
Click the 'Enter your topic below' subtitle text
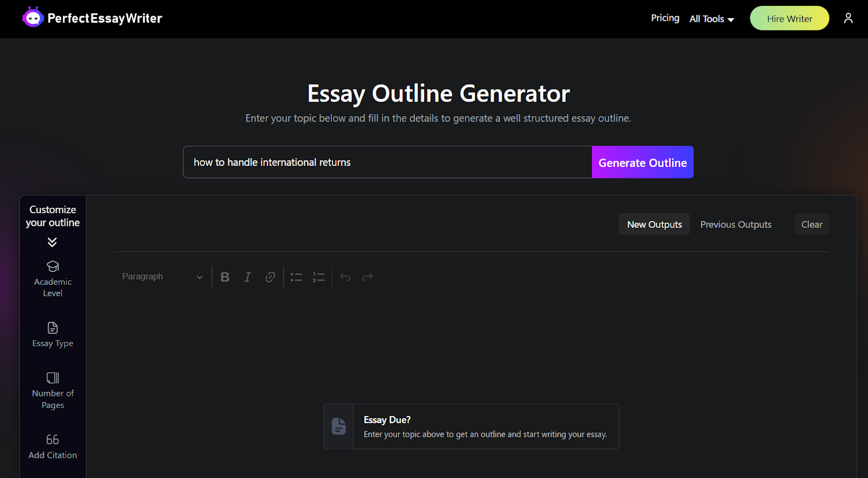coord(438,118)
